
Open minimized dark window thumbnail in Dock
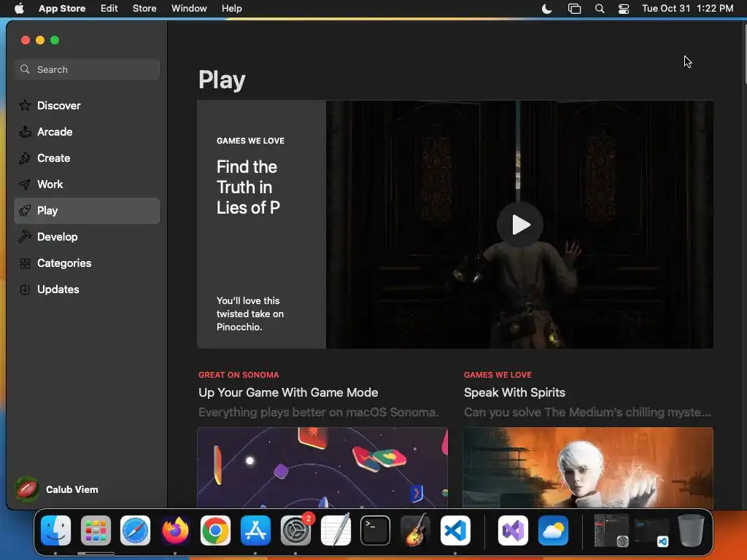tap(612, 530)
